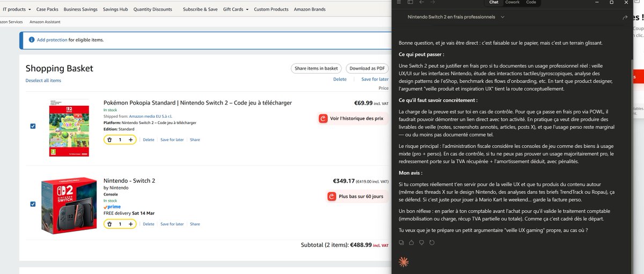Click the Subtotal €488.99 amount

click(x=361, y=244)
